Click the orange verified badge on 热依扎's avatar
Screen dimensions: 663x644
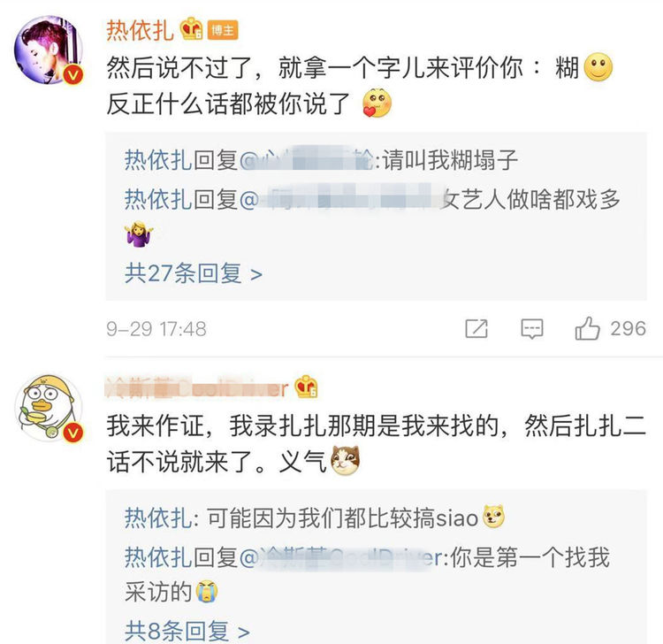point(75,76)
